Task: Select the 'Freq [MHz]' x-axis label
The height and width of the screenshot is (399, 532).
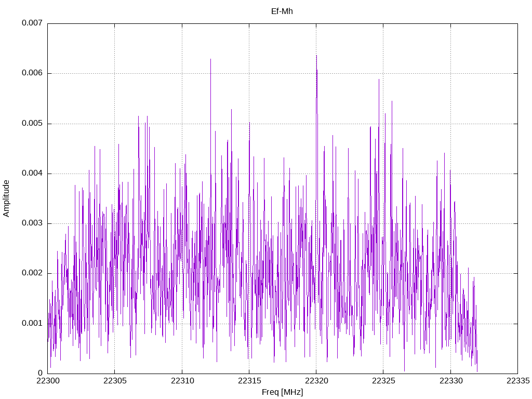Action: [282, 392]
